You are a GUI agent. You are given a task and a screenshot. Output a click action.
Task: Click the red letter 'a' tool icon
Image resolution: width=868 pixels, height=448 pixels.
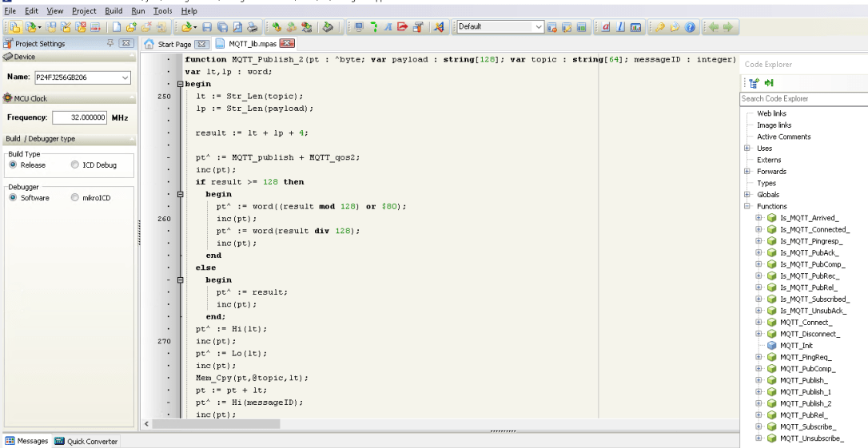coord(606,26)
